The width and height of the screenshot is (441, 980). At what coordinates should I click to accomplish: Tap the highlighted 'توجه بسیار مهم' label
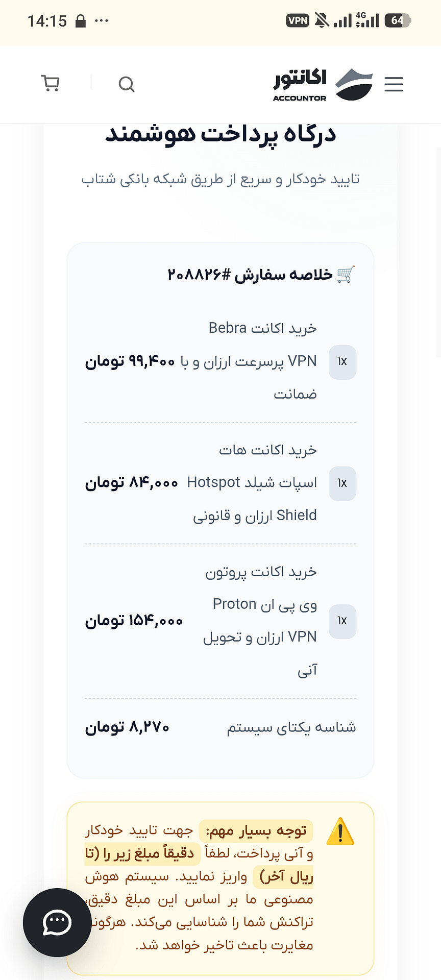(x=256, y=831)
